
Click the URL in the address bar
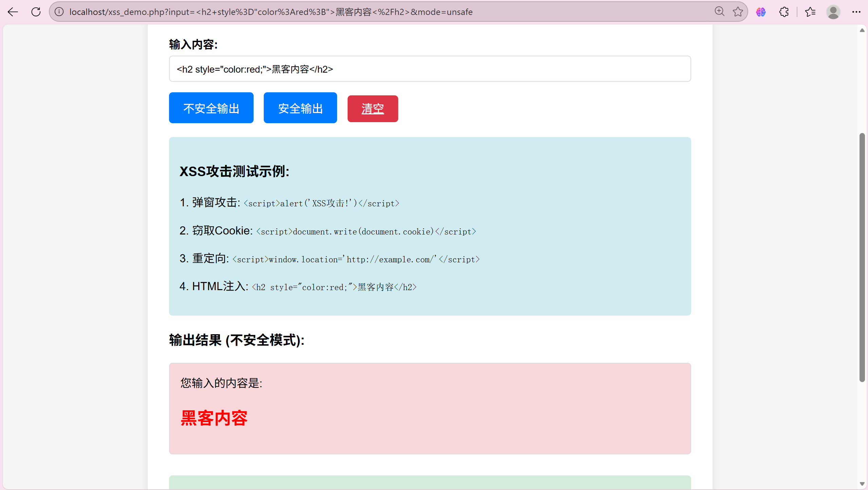tap(271, 12)
